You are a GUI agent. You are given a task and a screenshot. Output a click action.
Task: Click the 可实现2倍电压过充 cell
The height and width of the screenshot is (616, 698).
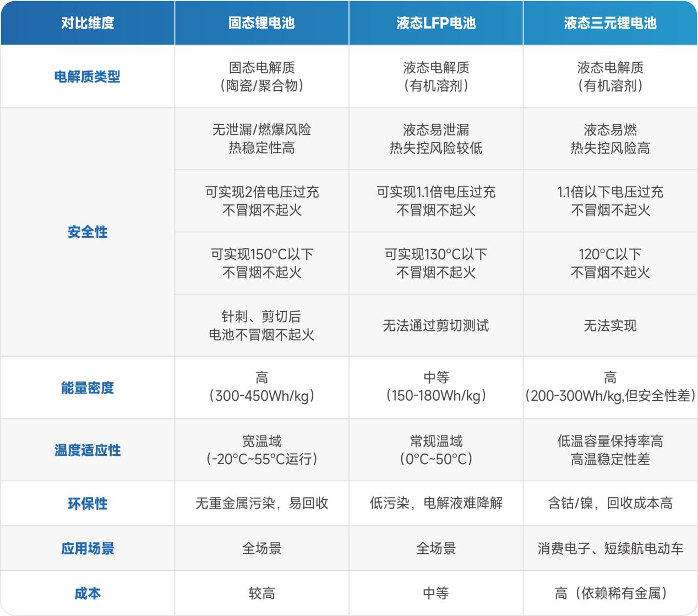click(261, 201)
